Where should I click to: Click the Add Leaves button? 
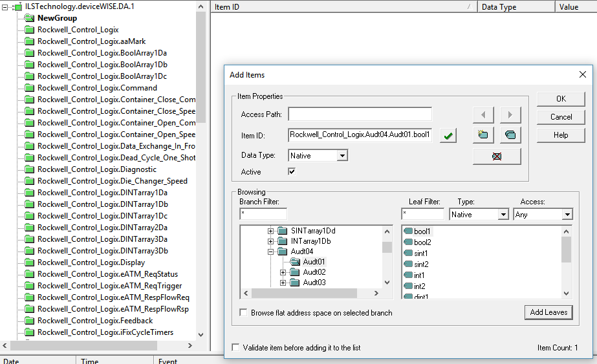(548, 312)
